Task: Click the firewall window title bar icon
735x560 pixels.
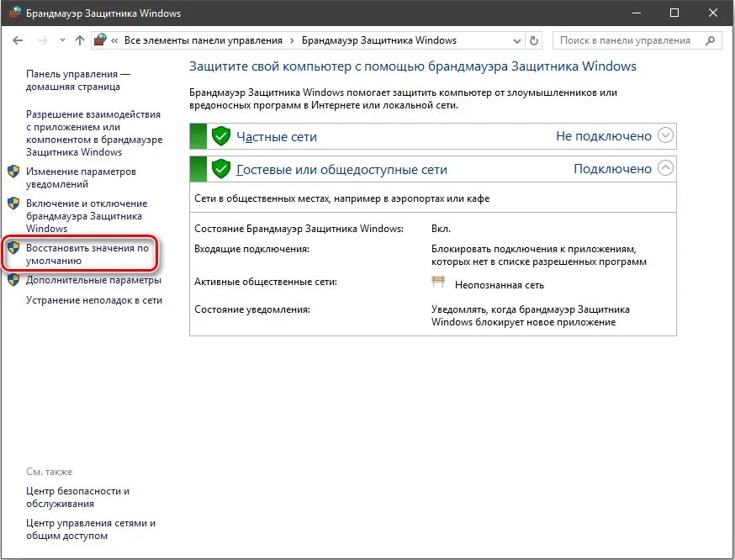Action: point(14,13)
